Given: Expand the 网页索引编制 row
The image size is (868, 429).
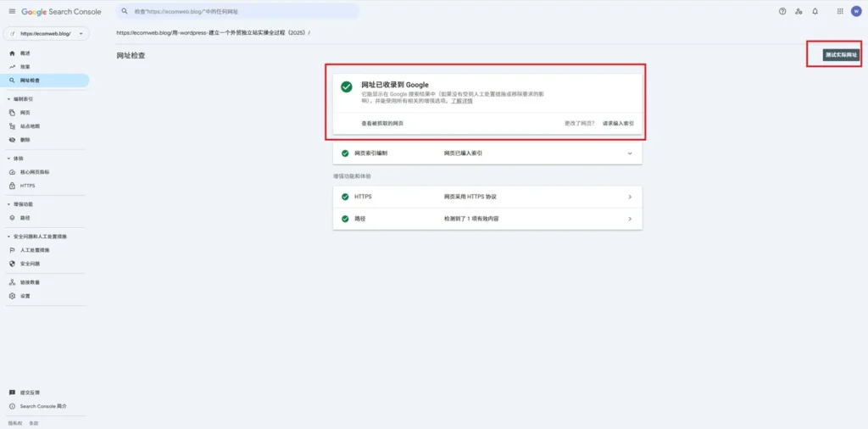Looking at the screenshot, I should (x=487, y=153).
